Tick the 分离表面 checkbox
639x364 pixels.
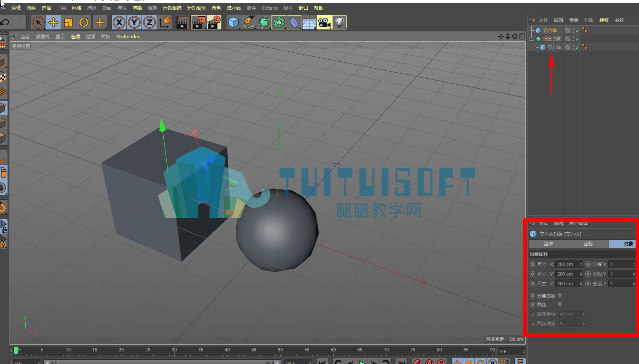pos(560,296)
